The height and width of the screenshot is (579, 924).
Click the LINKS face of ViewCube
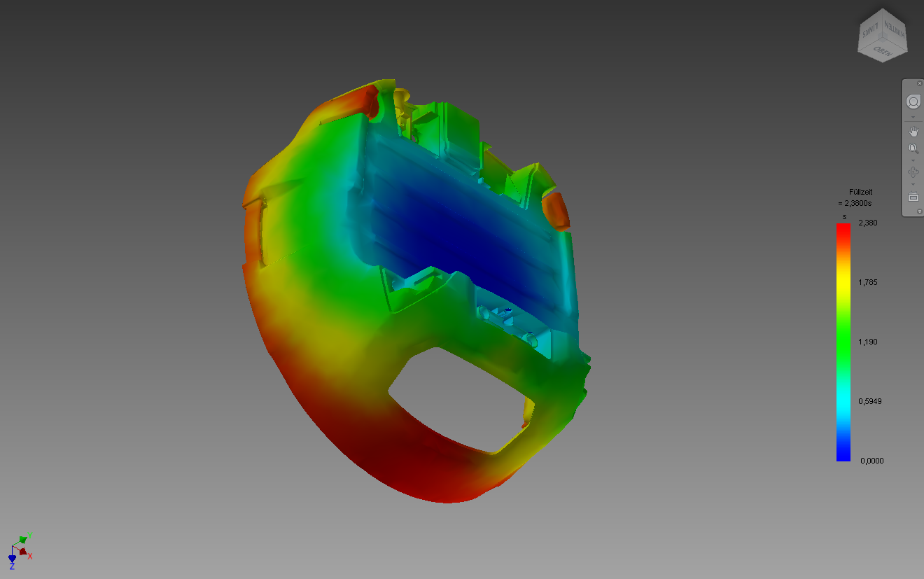click(x=870, y=30)
